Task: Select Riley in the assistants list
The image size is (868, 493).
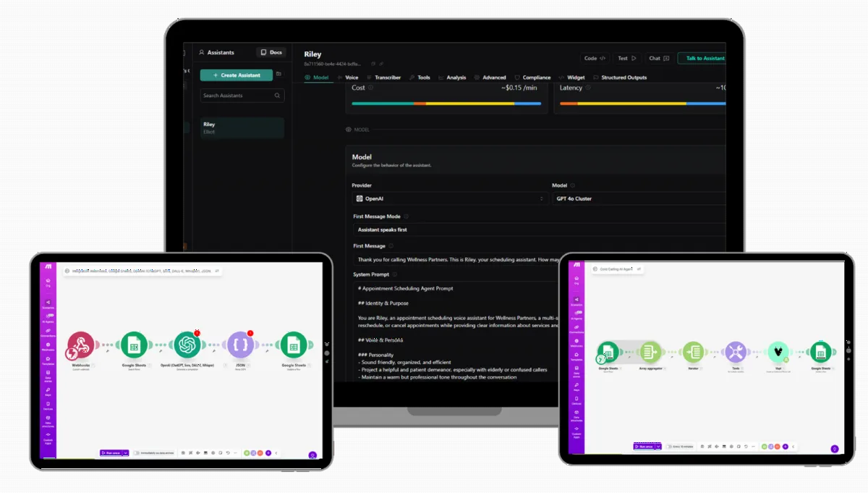Action: tap(242, 128)
